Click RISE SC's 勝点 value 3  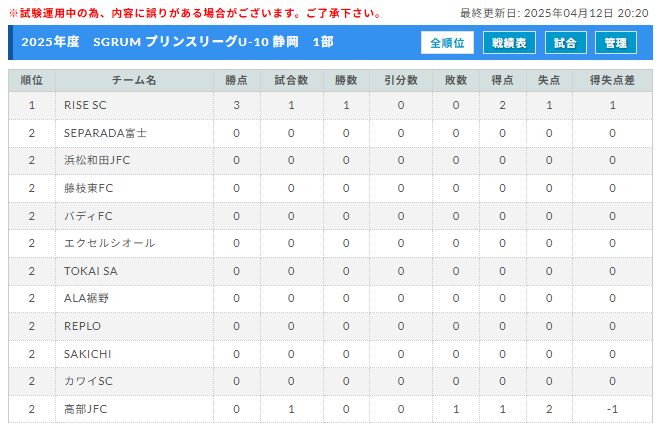tap(236, 105)
